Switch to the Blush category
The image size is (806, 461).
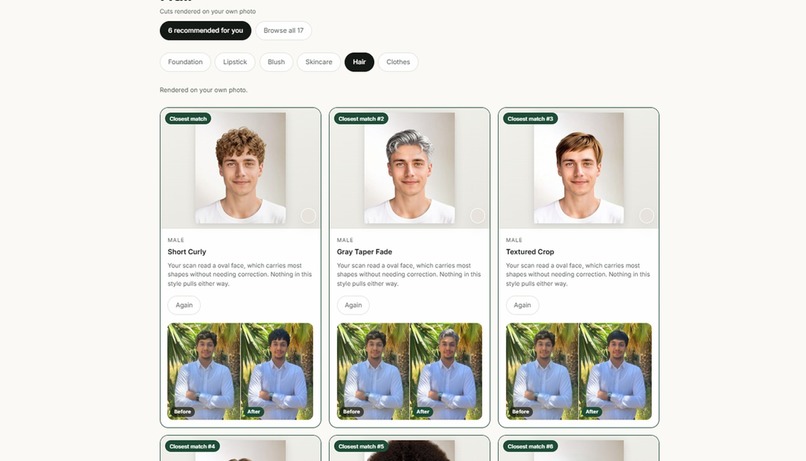pyautogui.click(x=276, y=62)
